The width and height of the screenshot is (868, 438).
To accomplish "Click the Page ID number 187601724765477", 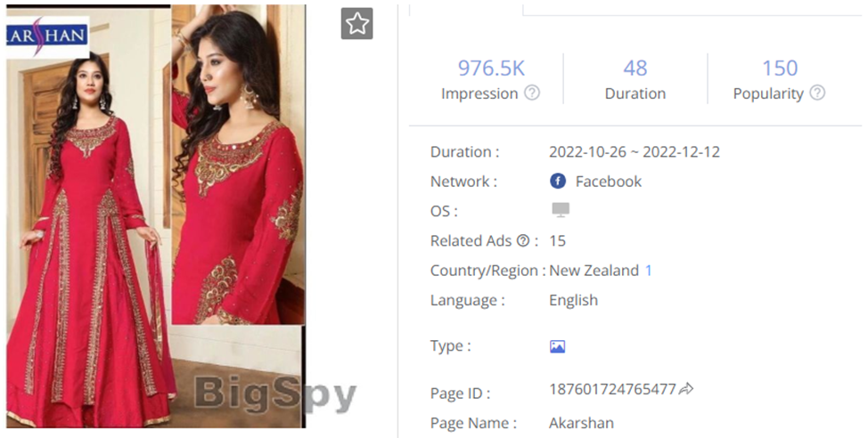I will [x=612, y=389].
